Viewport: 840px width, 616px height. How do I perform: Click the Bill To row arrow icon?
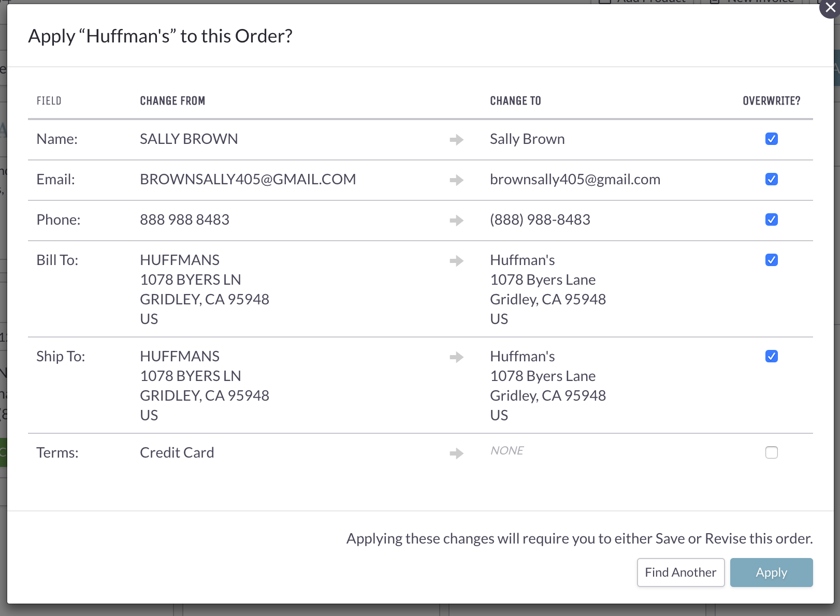(x=456, y=261)
